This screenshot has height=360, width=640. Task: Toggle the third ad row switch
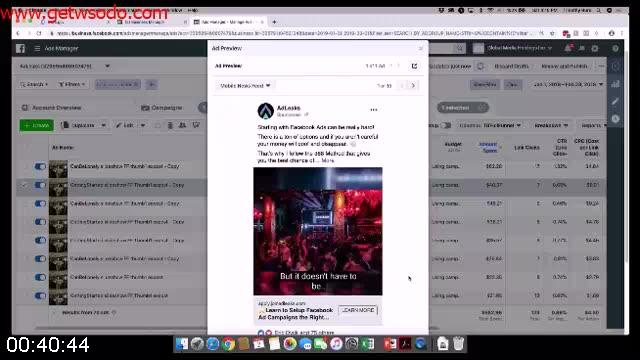(x=40, y=203)
